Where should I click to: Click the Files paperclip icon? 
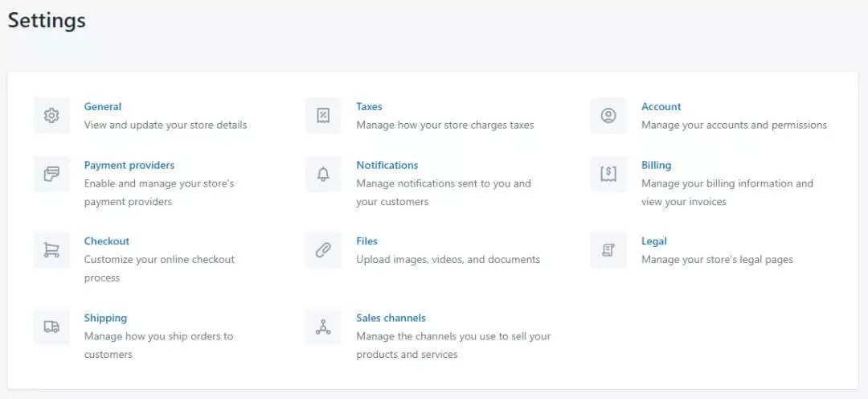coord(323,250)
